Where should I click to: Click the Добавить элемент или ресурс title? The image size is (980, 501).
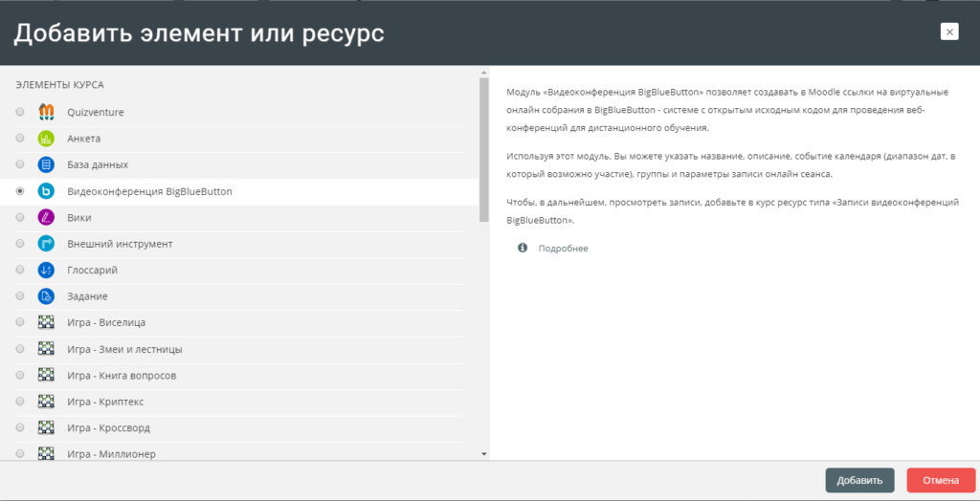[x=199, y=33]
